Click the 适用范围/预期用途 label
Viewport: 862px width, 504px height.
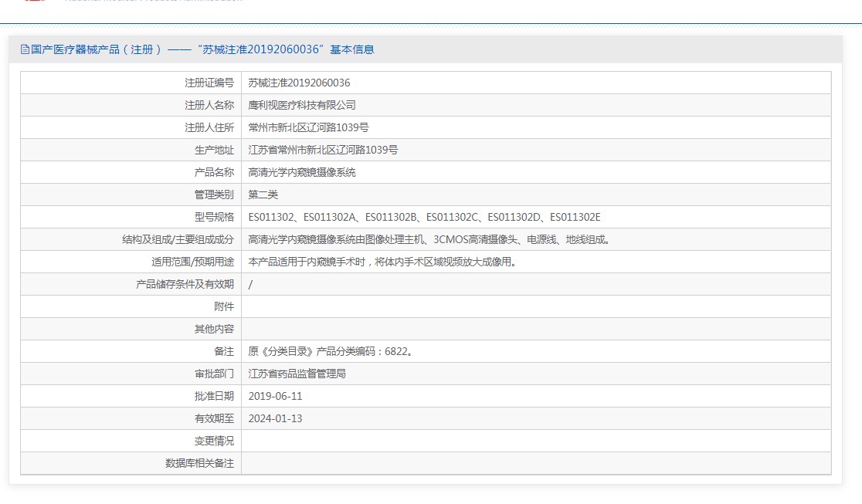click(193, 262)
